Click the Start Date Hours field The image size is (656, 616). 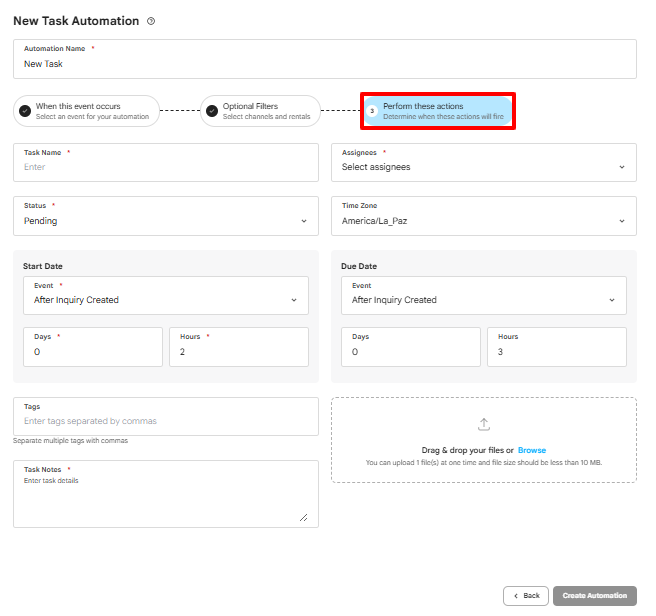(239, 347)
